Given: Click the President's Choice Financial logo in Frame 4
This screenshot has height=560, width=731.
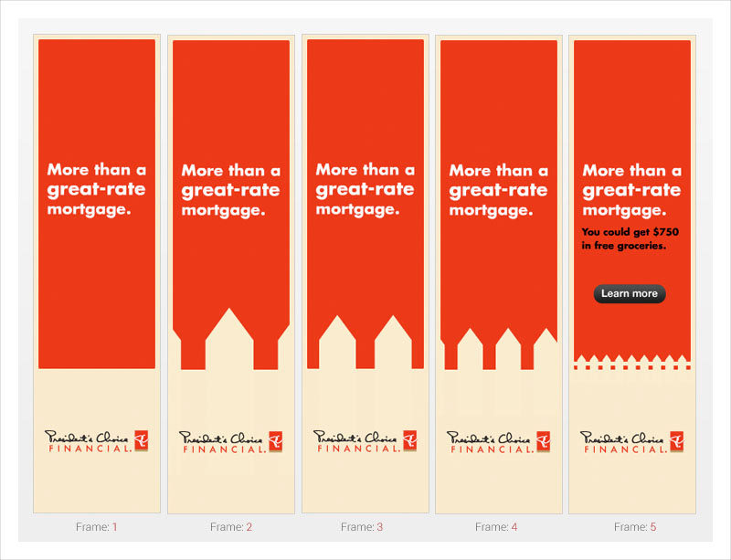Looking at the screenshot, I should 498,441.
